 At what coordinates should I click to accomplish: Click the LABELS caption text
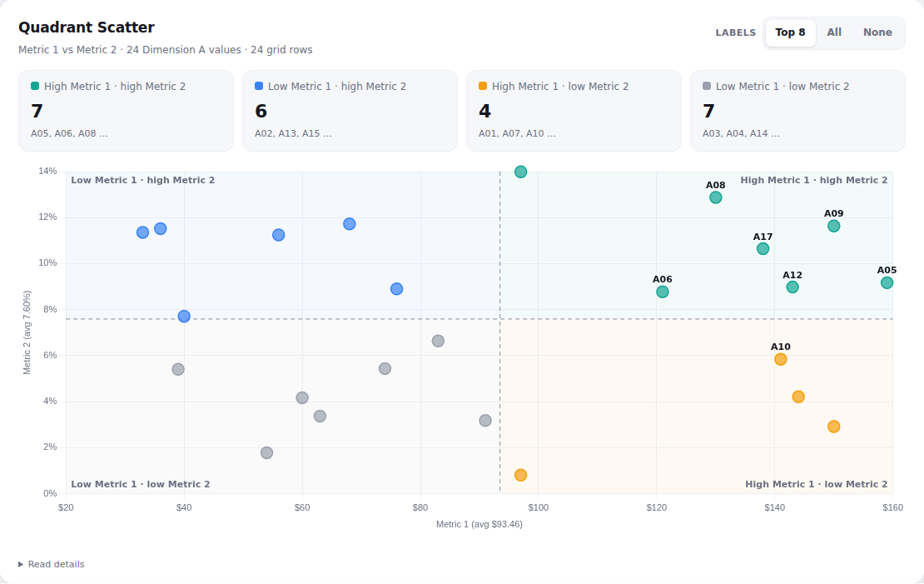(x=735, y=33)
